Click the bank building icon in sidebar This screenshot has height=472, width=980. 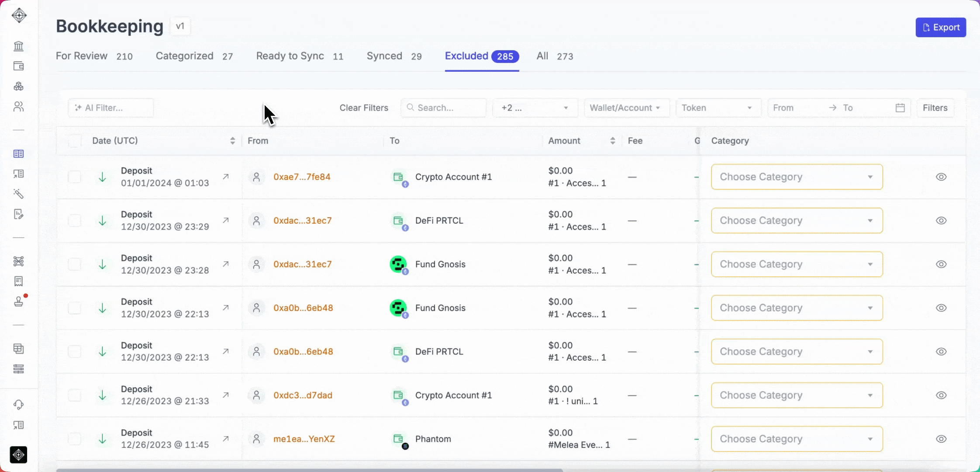[x=18, y=46]
